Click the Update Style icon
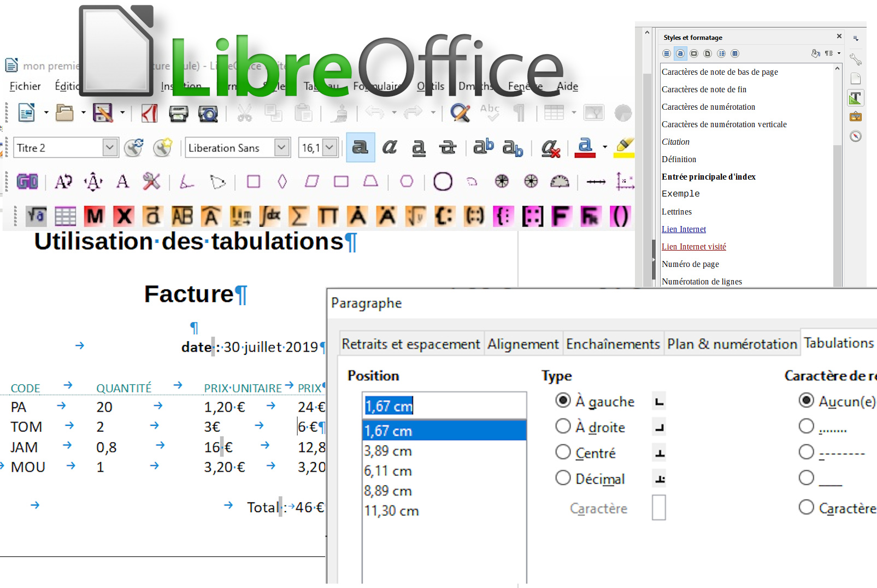 pyautogui.click(x=133, y=147)
